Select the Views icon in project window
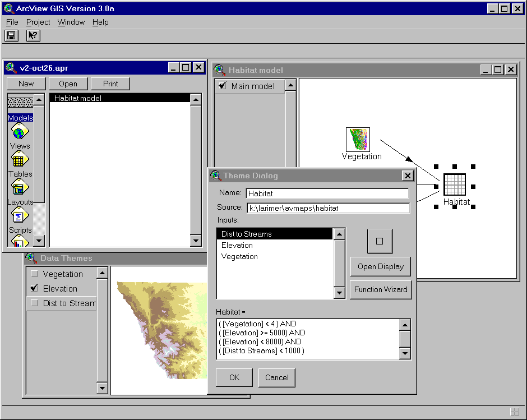This screenshot has height=420, width=527. point(20,133)
